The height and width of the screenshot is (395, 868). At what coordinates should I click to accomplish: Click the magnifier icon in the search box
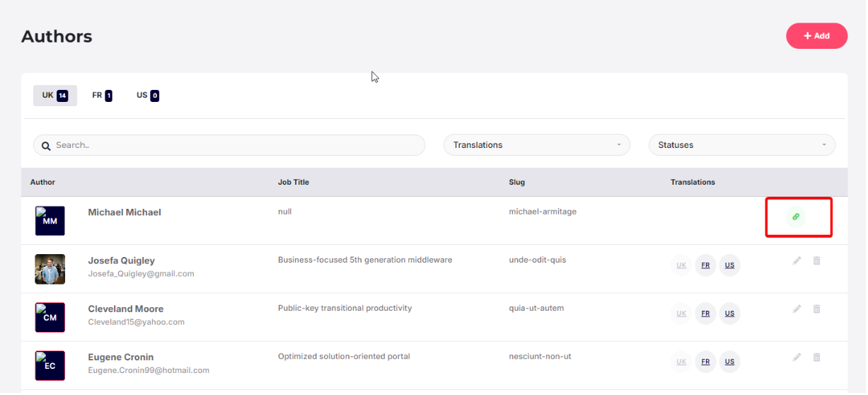tap(46, 146)
